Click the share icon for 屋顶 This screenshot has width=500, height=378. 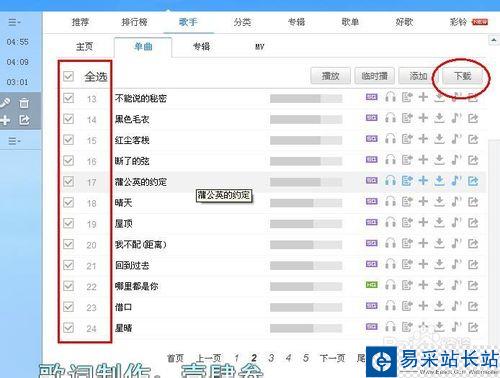click(473, 222)
